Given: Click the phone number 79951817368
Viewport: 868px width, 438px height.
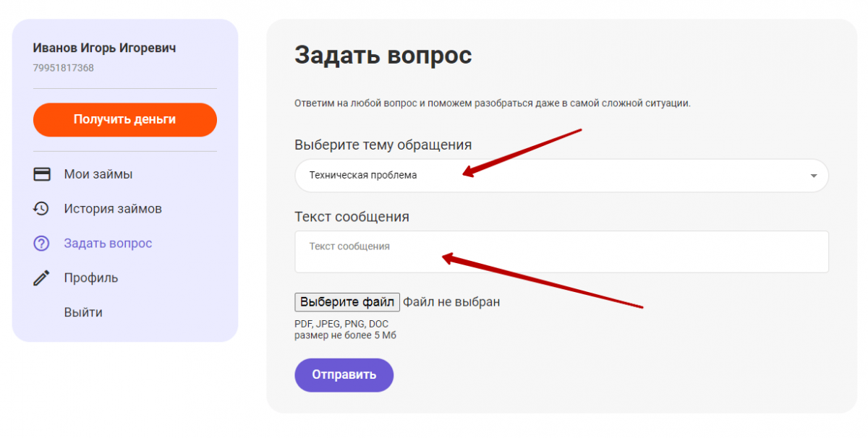Looking at the screenshot, I should pyautogui.click(x=63, y=68).
